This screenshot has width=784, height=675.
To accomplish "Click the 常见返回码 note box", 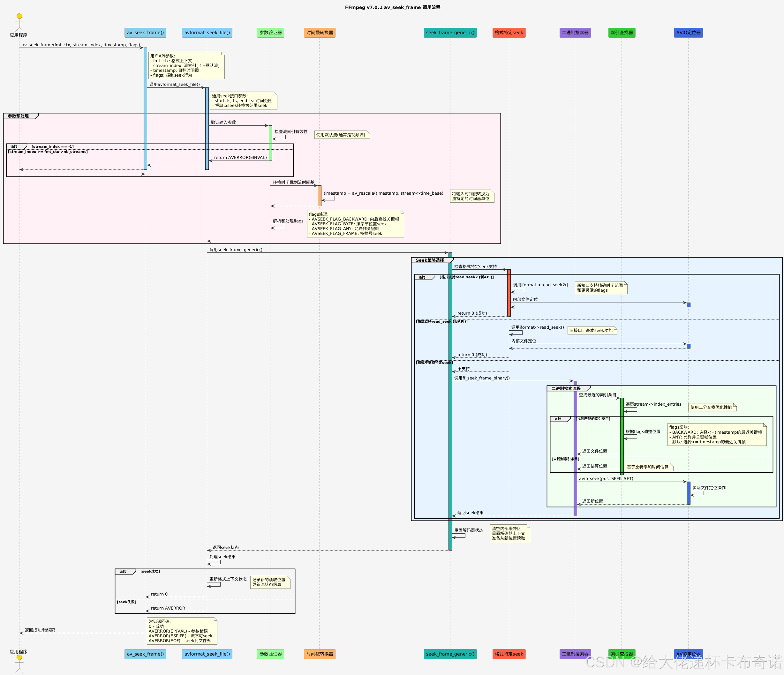I will [x=182, y=631].
